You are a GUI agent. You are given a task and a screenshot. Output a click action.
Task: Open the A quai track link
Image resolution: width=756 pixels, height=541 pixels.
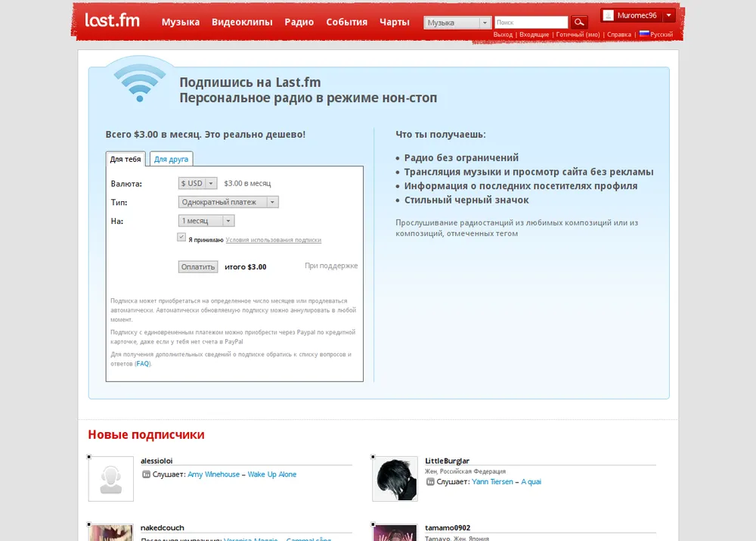[x=531, y=482]
